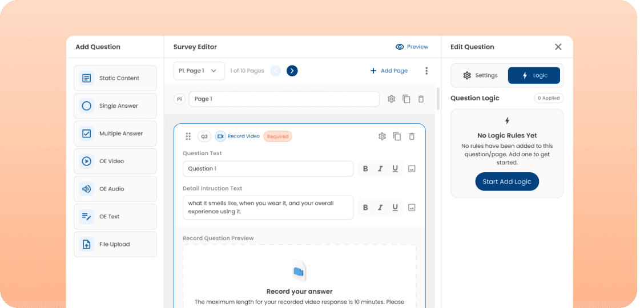This screenshot has height=308, width=644.
Task: Click the Record Video type icon
Action: tap(220, 136)
